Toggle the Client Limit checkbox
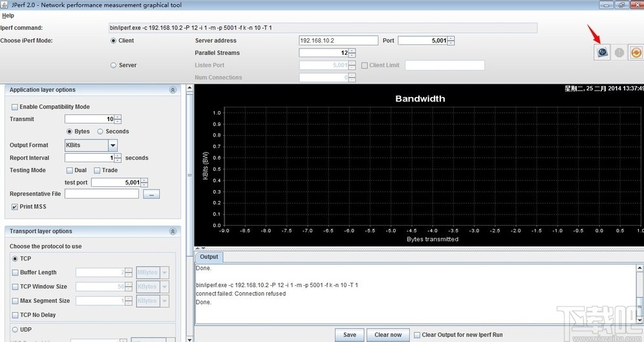This screenshot has height=342, width=644. (364, 65)
